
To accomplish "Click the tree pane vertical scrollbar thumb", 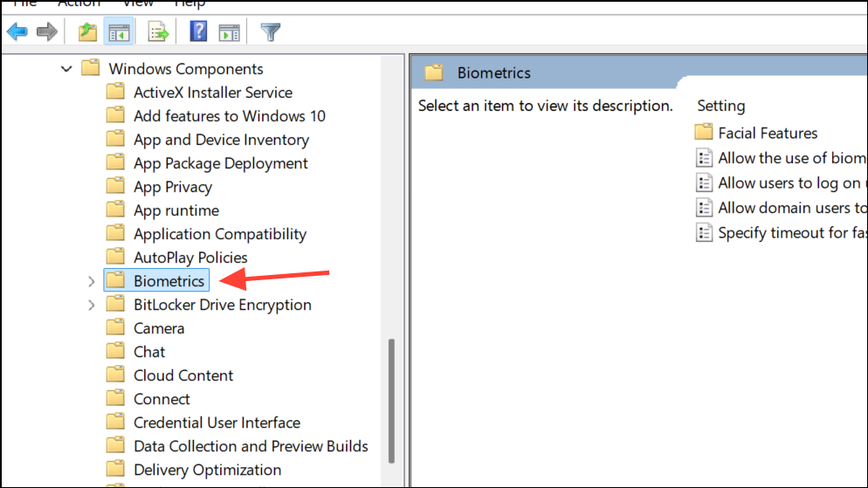I will click(391, 401).
